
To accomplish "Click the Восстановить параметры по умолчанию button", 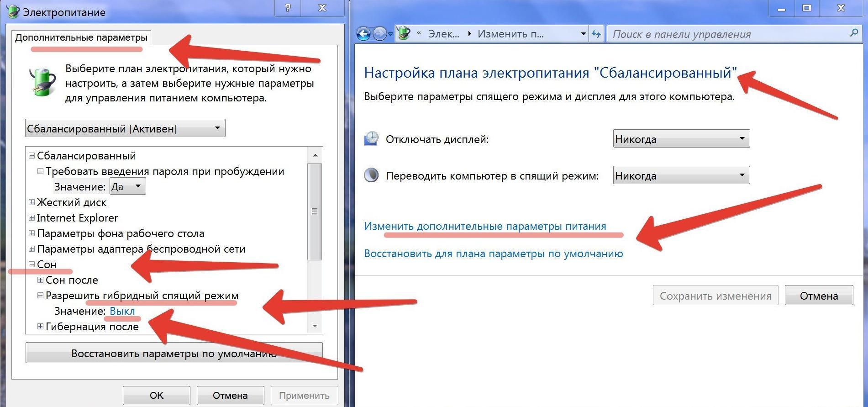I will point(174,354).
